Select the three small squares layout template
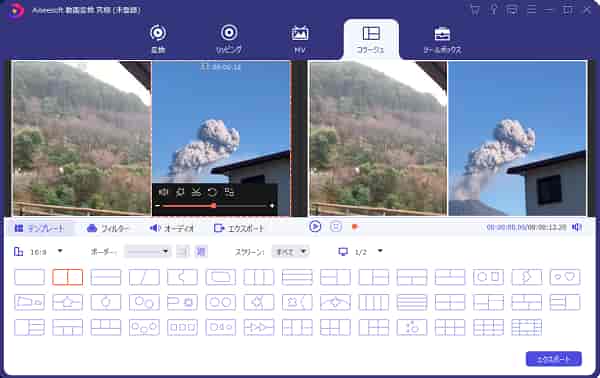 tap(183, 327)
